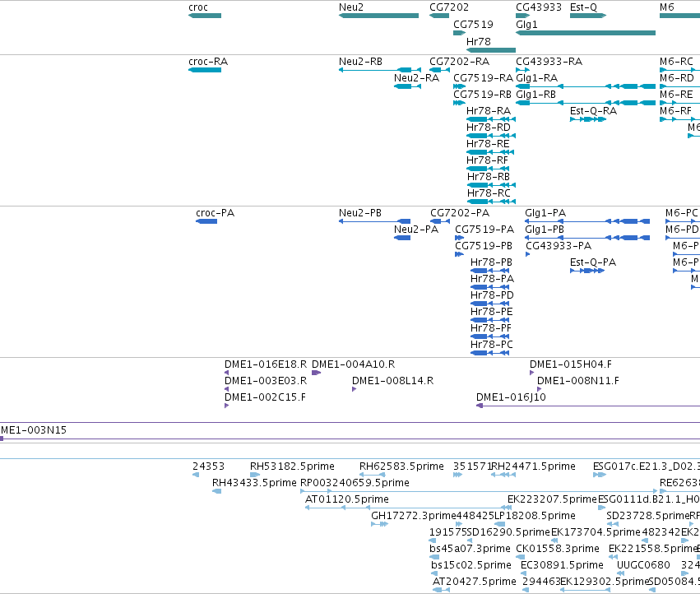Select protein Hr78-PD
700x594 pixels.
489,304
